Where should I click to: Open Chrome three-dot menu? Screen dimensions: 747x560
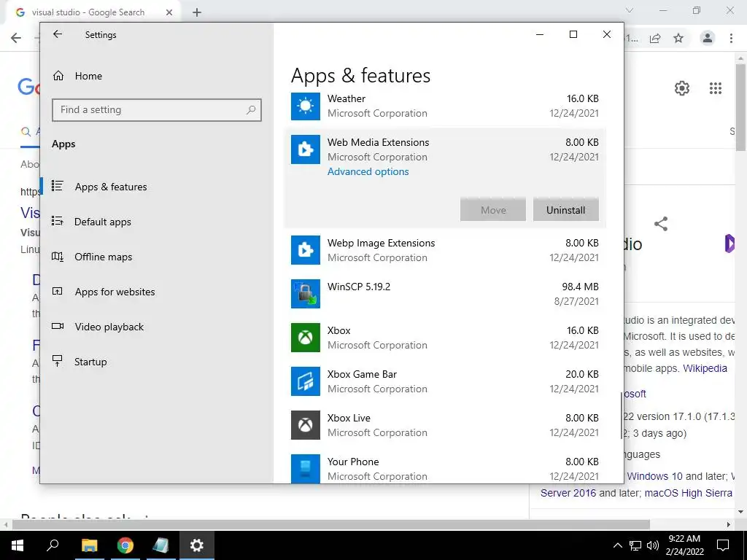click(x=731, y=38)
